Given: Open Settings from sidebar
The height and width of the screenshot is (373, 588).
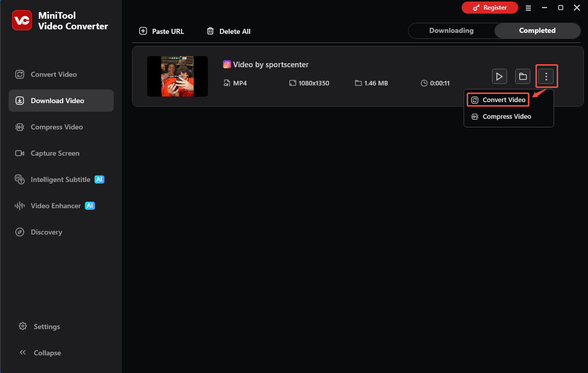Looking at the screenshot, I should click(39, 326).
